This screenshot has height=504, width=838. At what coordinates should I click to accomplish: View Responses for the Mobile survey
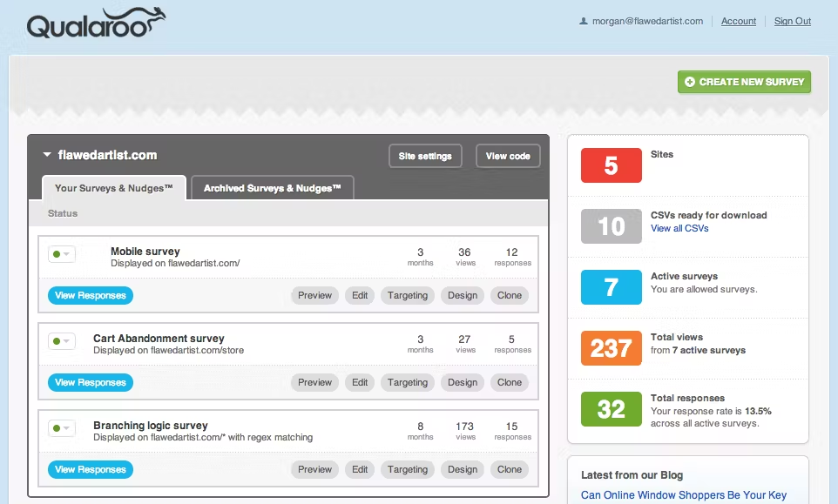click(91, 296)
